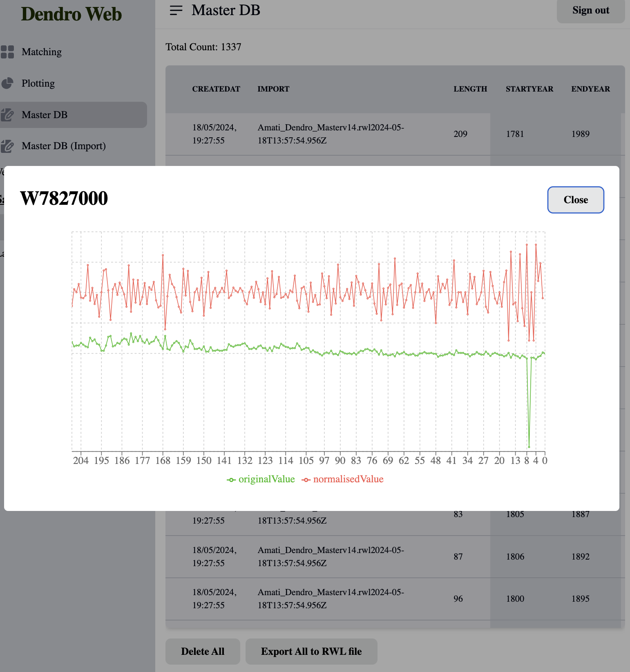Click the Matching grid icon in sidebar

[x=7, y=52]
